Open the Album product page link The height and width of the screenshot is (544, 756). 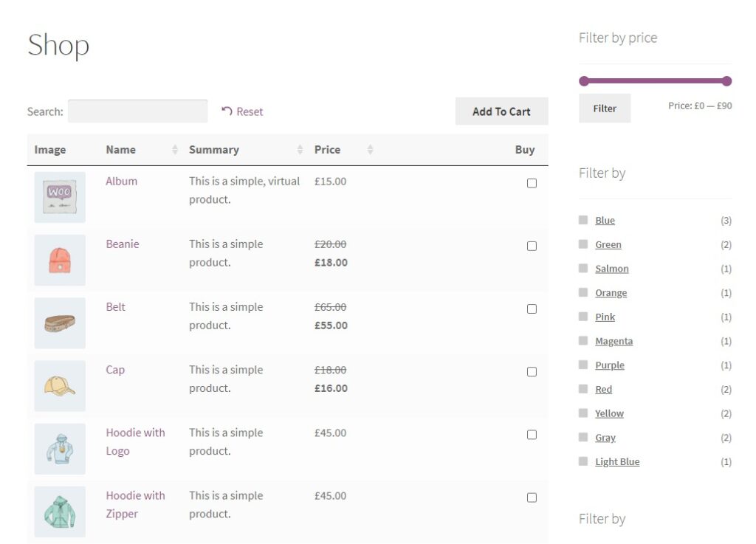121,181
